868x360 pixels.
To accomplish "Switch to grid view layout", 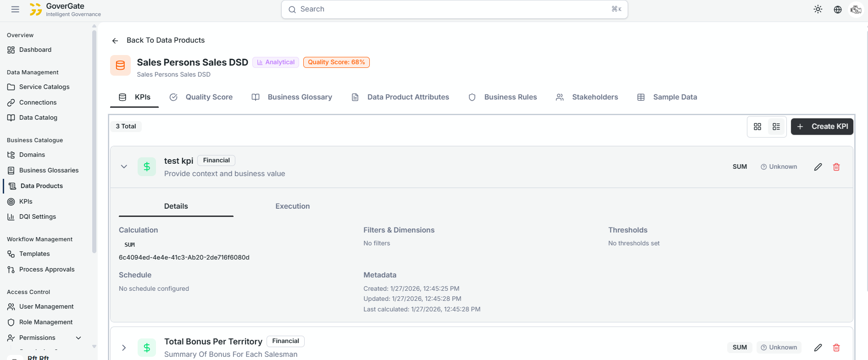I will [757, 127].
